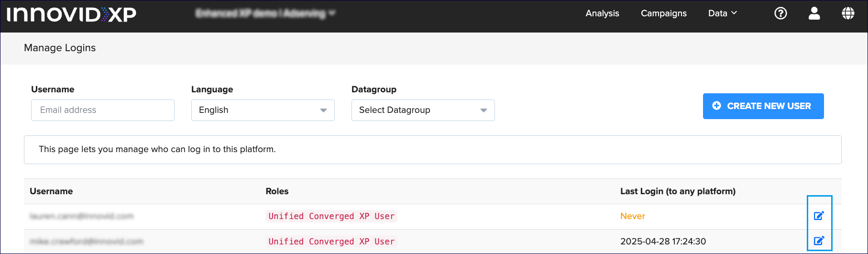The height and width of the screenshot is (254, 868).
Task: Click the Roles column header
Action: (277, 191)
